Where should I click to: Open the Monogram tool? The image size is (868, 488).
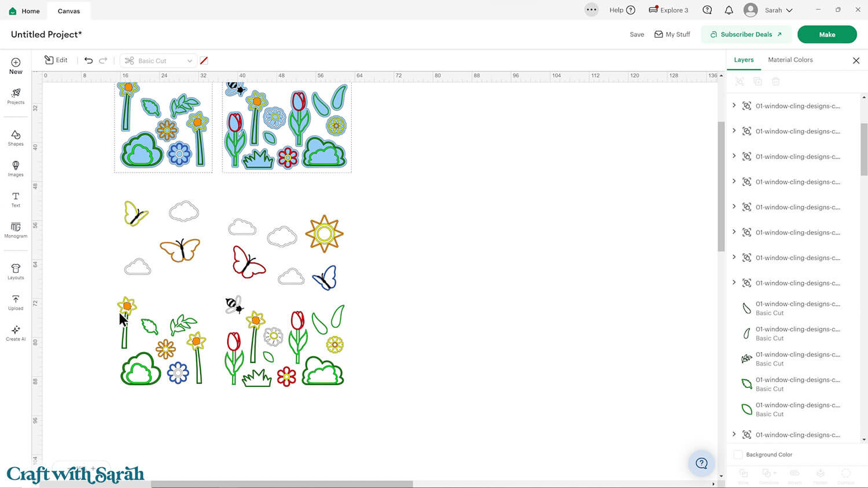pyautogui.click(x=16, y=230)
